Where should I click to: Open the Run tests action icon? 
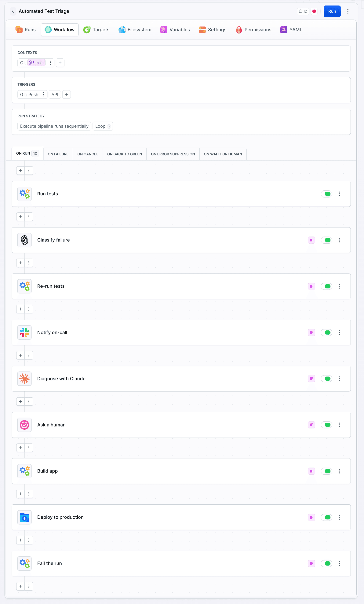pos(24,194)
